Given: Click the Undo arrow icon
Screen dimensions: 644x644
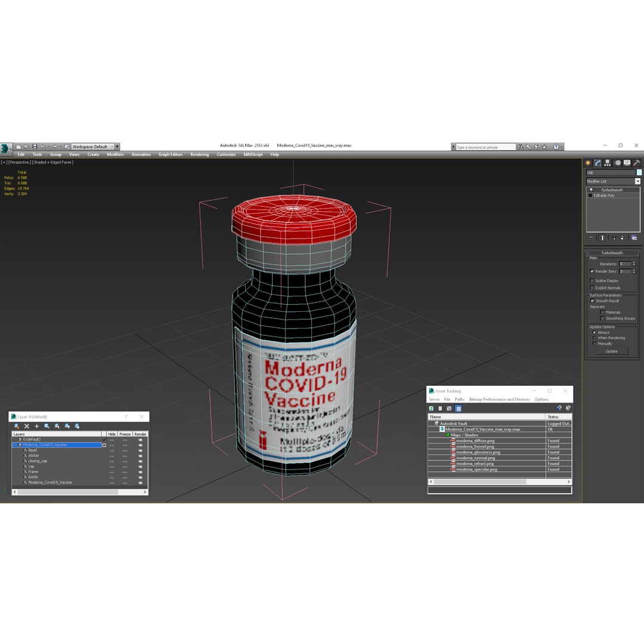Looking at the screenshot, I should pyautogui.click(x=43, y=147).
